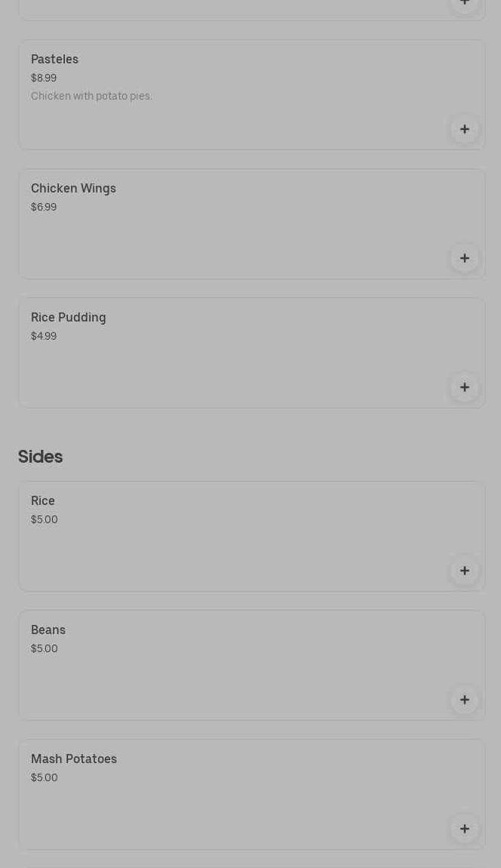Click the Rice item name under Sides
Image resolution: width=501 pixels, height=868 pixels.
click(x=43, y=500)
